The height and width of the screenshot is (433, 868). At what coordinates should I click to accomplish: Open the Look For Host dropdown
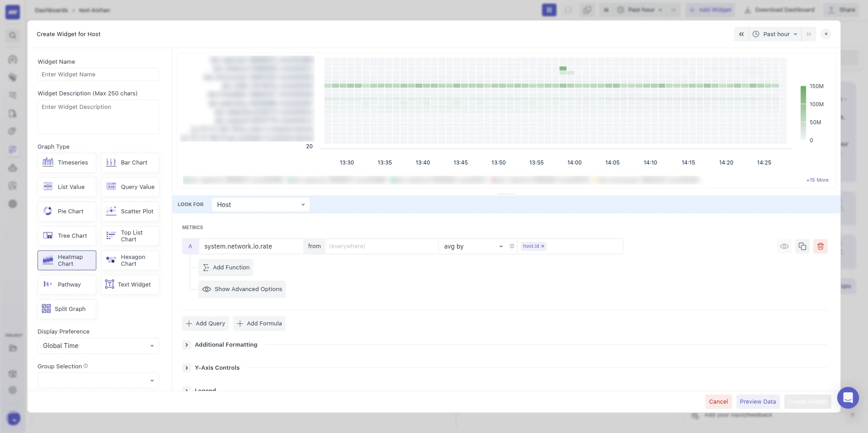(261, 205)
